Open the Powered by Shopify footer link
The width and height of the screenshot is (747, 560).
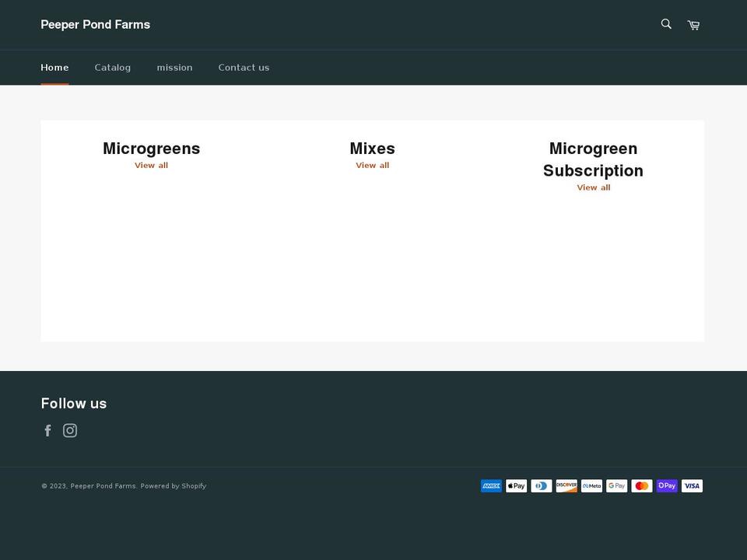[174, 485]
